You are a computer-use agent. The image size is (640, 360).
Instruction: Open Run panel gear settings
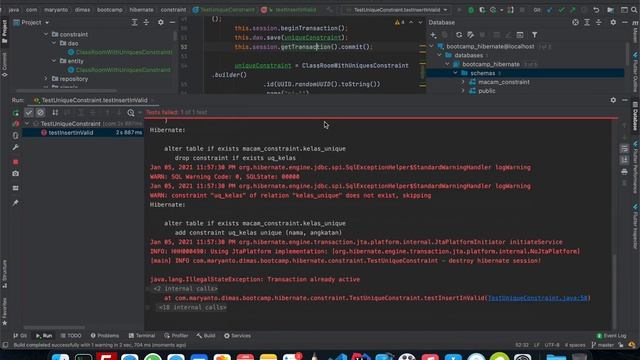click(613, 100)
